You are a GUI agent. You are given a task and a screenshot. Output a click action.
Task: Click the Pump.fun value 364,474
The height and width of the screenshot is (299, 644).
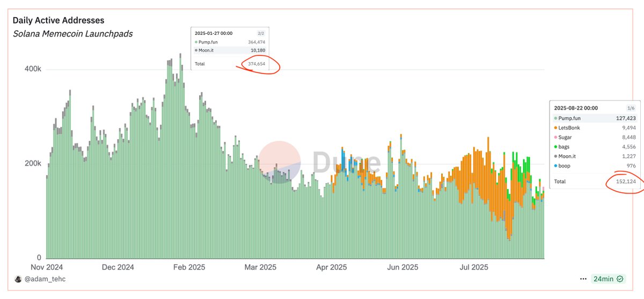[256, 42]
